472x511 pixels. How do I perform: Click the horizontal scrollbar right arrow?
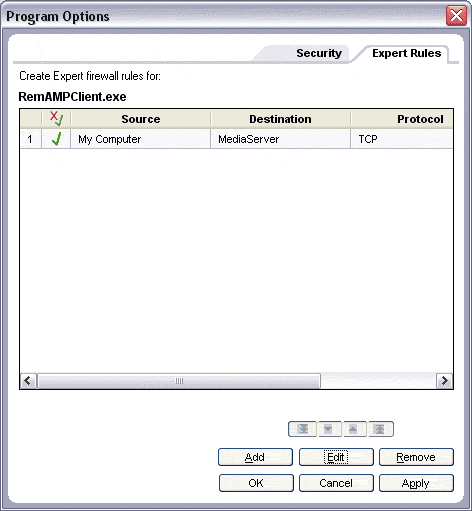[x=444, y=380]
